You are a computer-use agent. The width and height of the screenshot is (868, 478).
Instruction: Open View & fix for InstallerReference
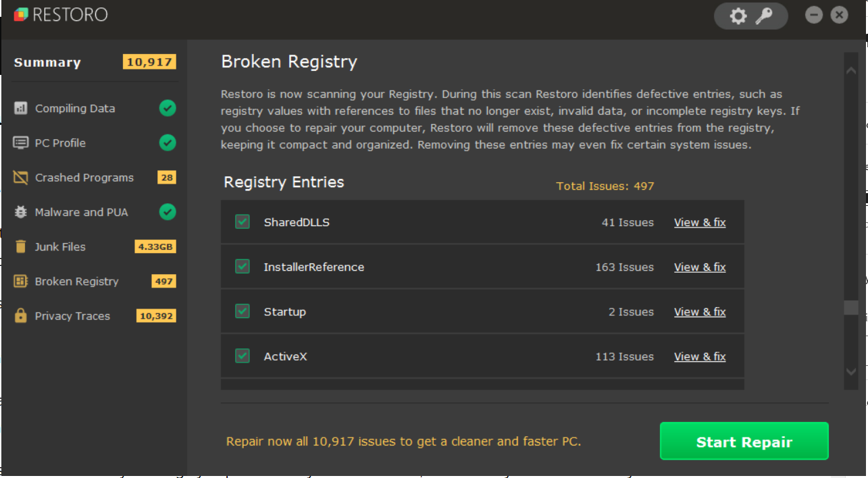pos(700,267)
